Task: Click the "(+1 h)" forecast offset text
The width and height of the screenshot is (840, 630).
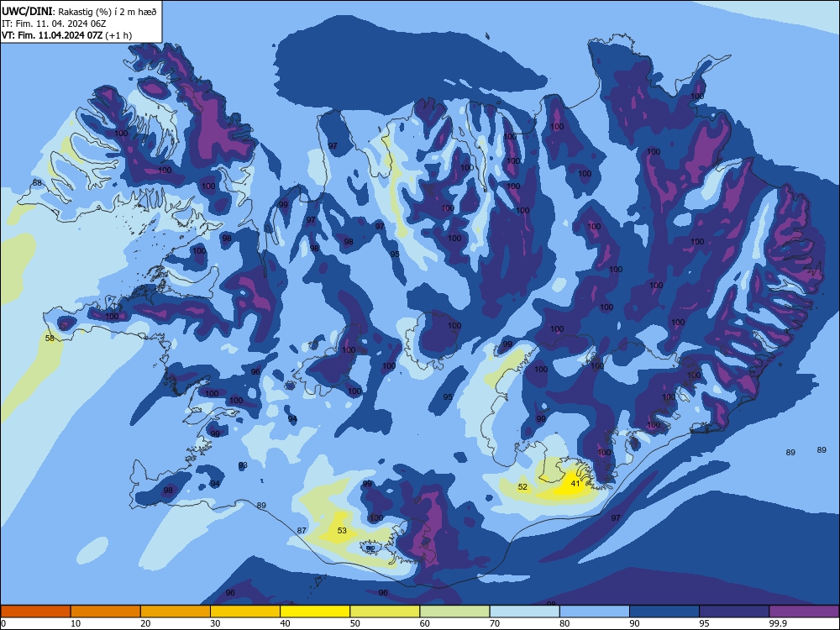Action: [x=118, y=35]
